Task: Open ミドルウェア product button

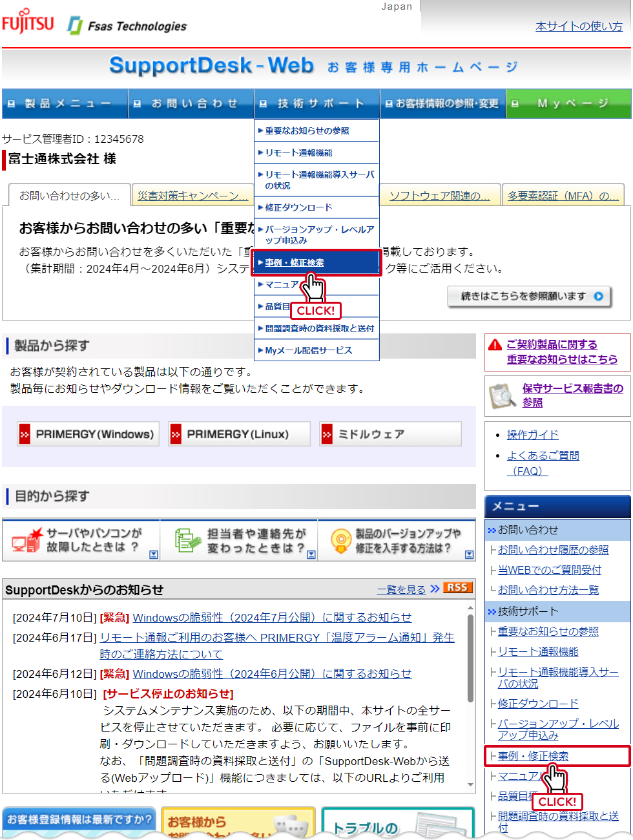Action: point(390,434)
